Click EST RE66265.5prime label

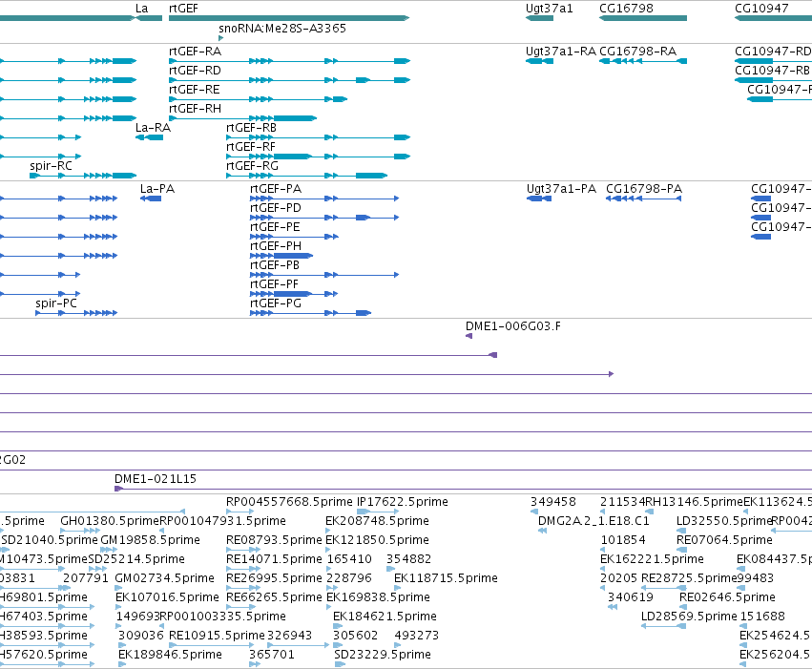tap(274, 597)
